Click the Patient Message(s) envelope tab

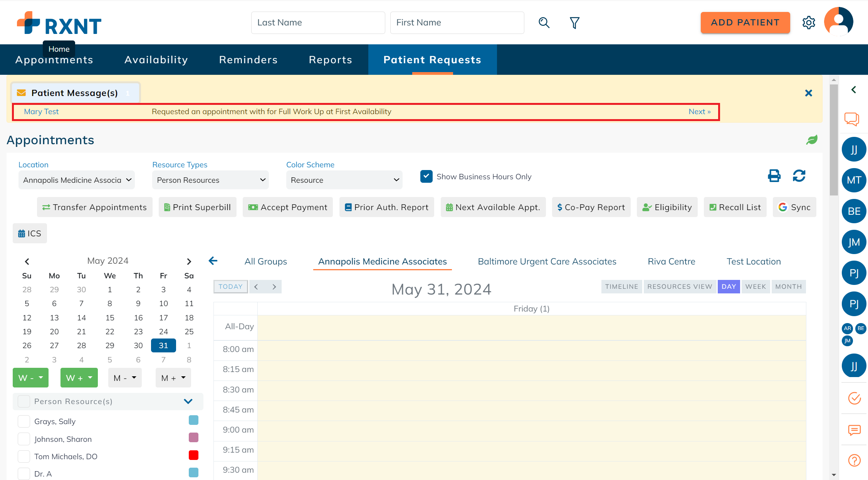(75, 93)
